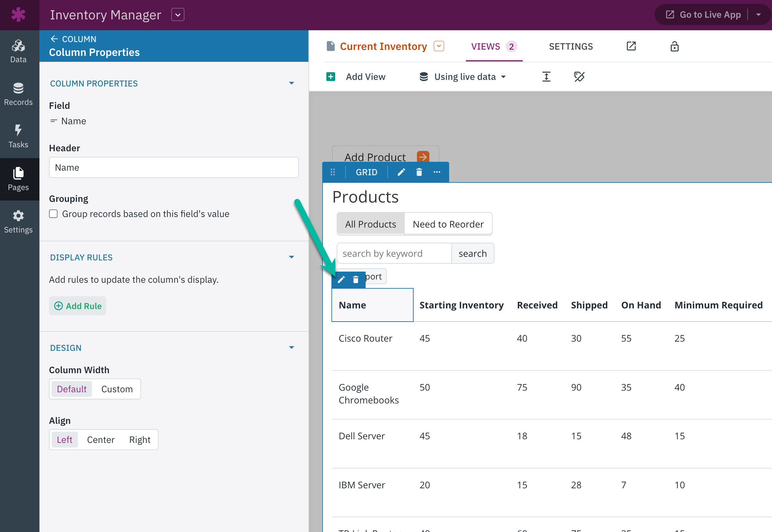Select the On Hand column header
772x532 pixels.
641,305
